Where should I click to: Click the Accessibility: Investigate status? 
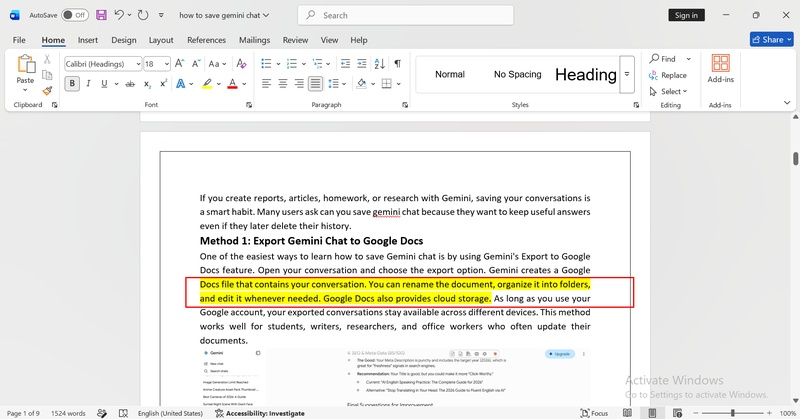[x=260, y=413]
